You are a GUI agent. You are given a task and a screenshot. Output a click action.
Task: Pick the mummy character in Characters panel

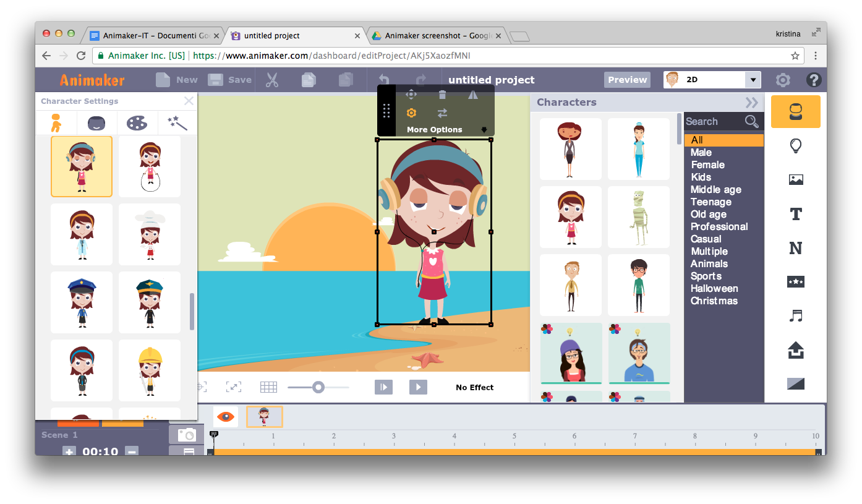pyautogui.click(x=639, y=217)
